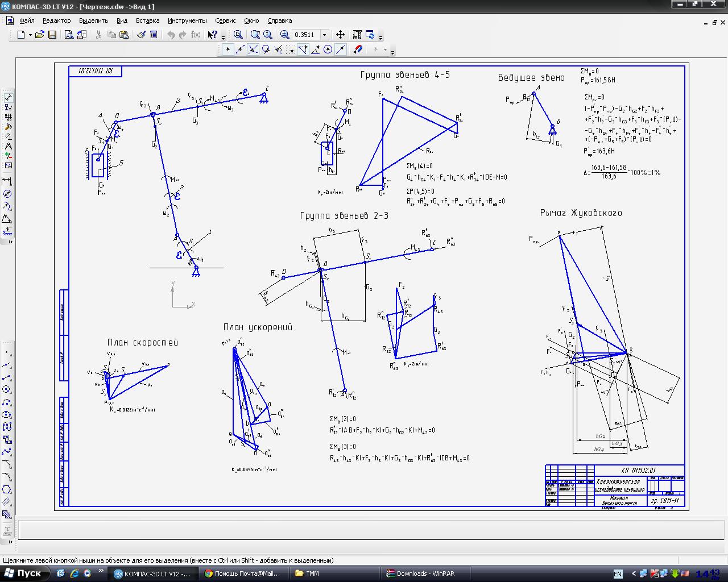Image resolution: width=728 pixels, height=582 pixels.
Task: Open the TMM folder from taskbar
Action: [335, 573]
